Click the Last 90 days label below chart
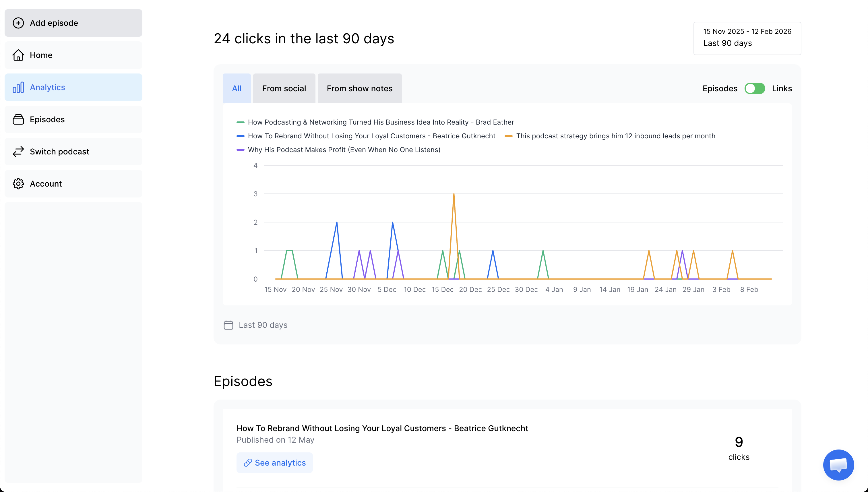This screenshot has height=492, width=868. (263, 325)
